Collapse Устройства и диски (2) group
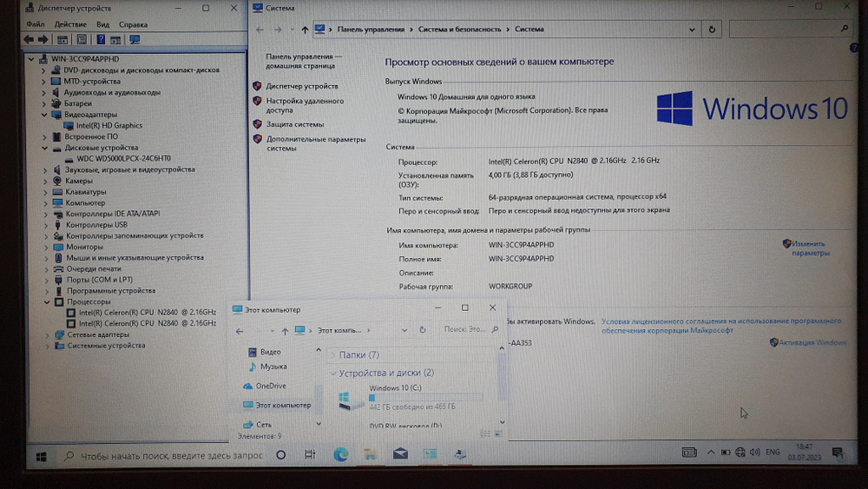Screen dimensions: 868x489 [x=332, y=373]
